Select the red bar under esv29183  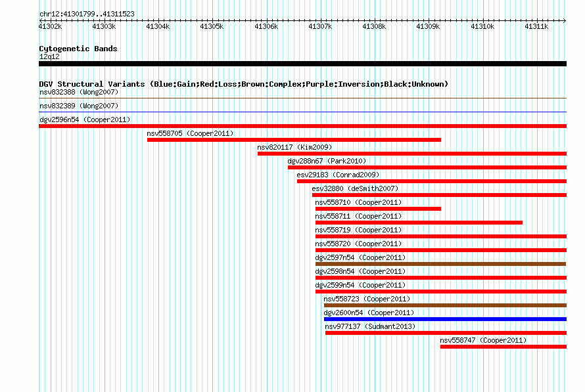click(x=432, y=181)
